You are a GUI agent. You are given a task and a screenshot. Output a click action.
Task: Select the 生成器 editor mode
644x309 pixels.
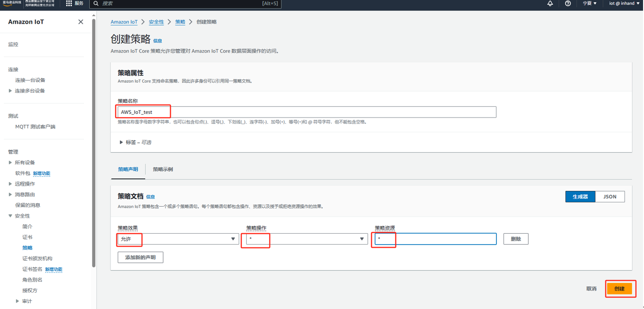(580, 197)
